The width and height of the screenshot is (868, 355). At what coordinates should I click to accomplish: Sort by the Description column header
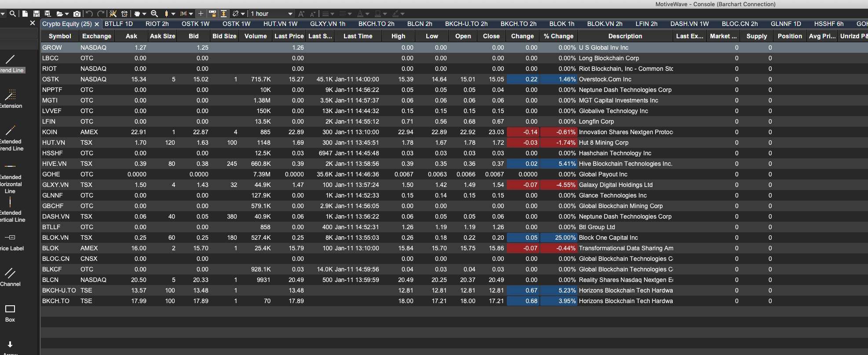tap(625, 36)
